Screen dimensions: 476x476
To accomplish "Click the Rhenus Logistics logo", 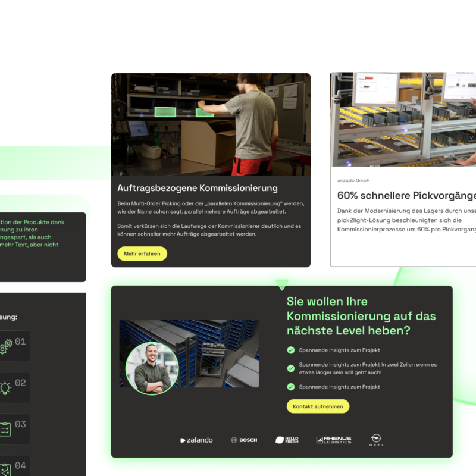I will tap(334, 440).
